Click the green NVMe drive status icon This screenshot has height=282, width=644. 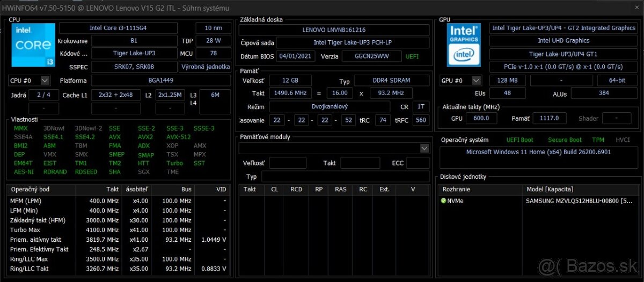(443, 201)
